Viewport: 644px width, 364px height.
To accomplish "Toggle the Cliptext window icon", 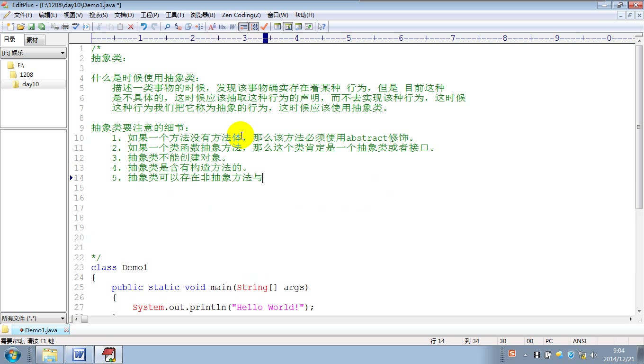I will [277, 27].
